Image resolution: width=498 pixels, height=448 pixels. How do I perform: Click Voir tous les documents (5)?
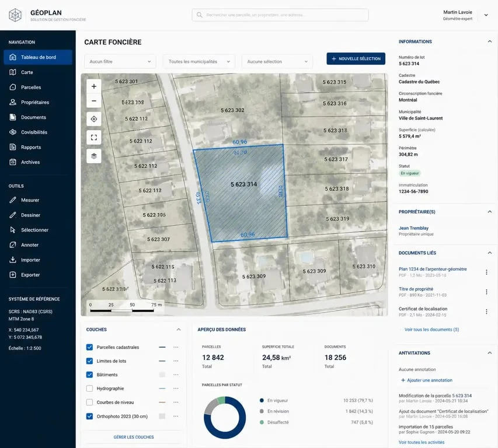(431, 330)
